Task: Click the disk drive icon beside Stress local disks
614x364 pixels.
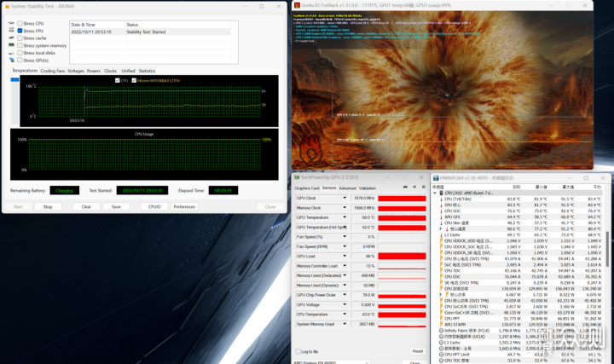Action: (12, 53)
